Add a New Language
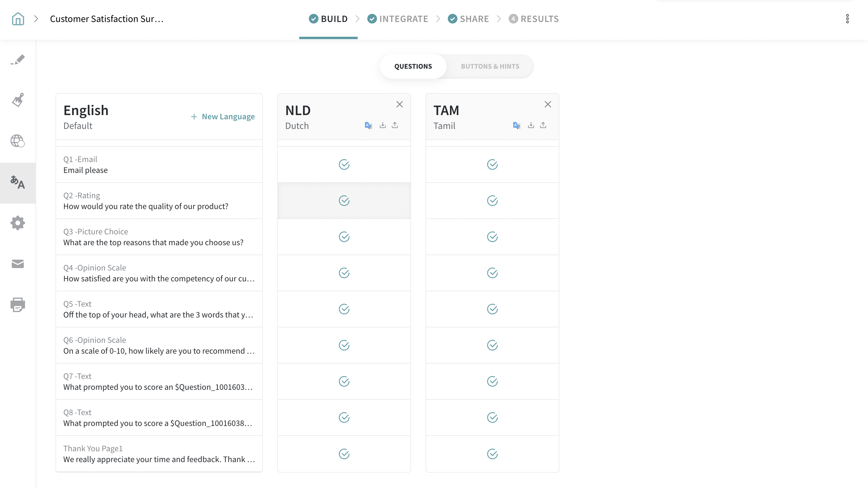The height and width of the screenshot is (488, 868). point(223,117)
